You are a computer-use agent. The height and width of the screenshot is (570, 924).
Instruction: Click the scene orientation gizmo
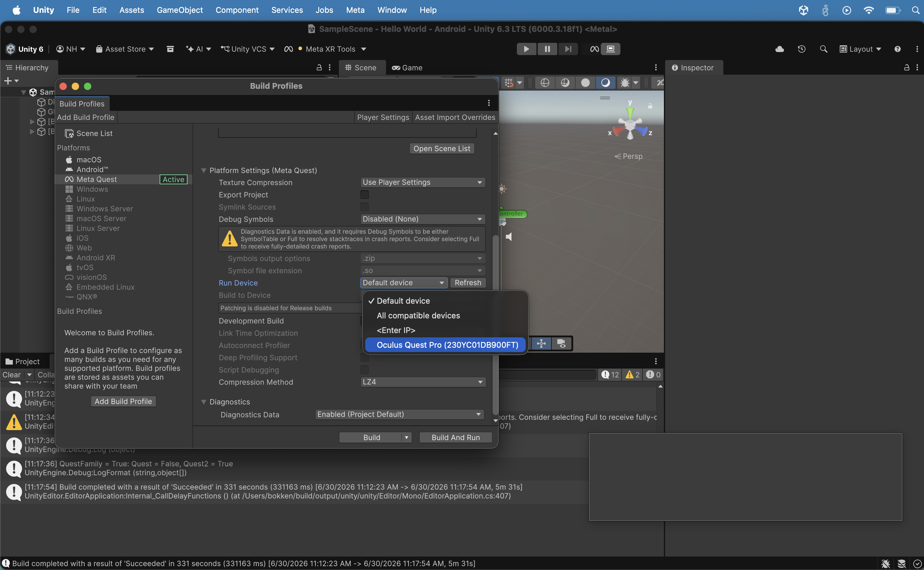[630, 124]
